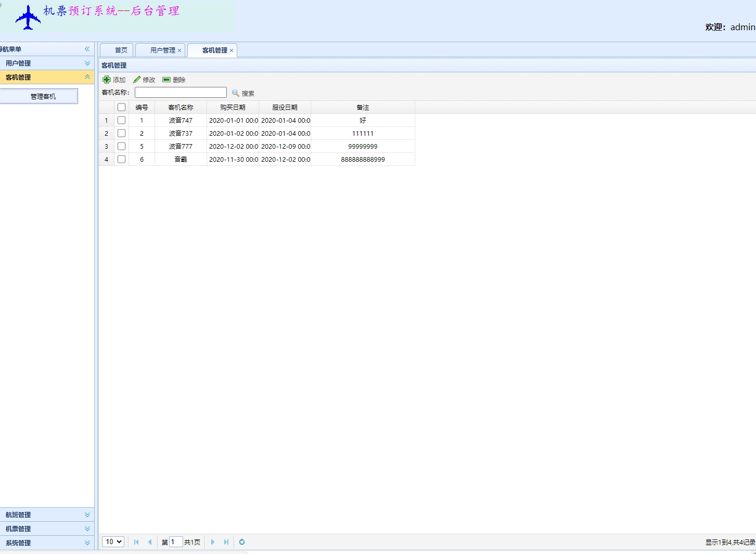756x554 pixels.
Task: Click the 欢迎: admin user label
Action: click(x=730, y=27)
